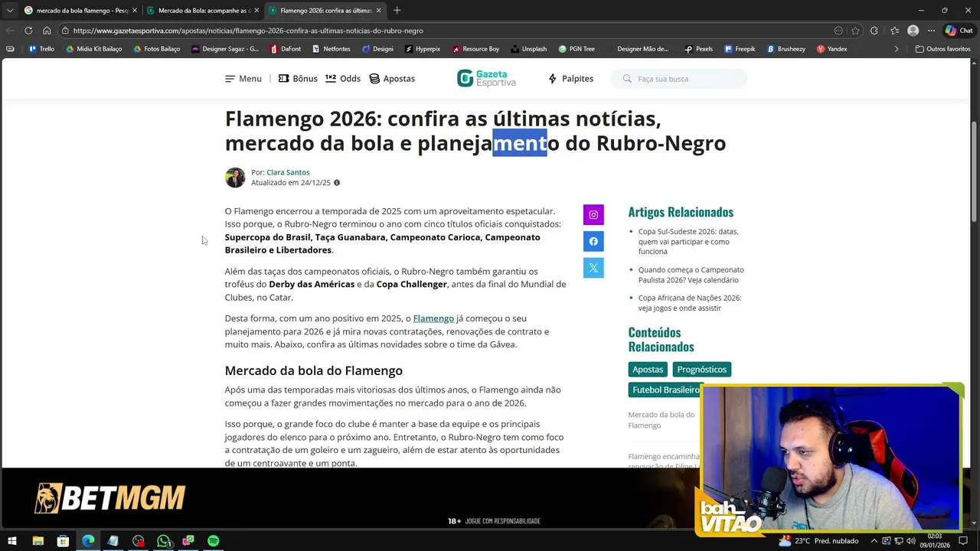Screen dimensions: 980x551
Task: Click the 'Faça sua busca' search field
Action: 678,79
